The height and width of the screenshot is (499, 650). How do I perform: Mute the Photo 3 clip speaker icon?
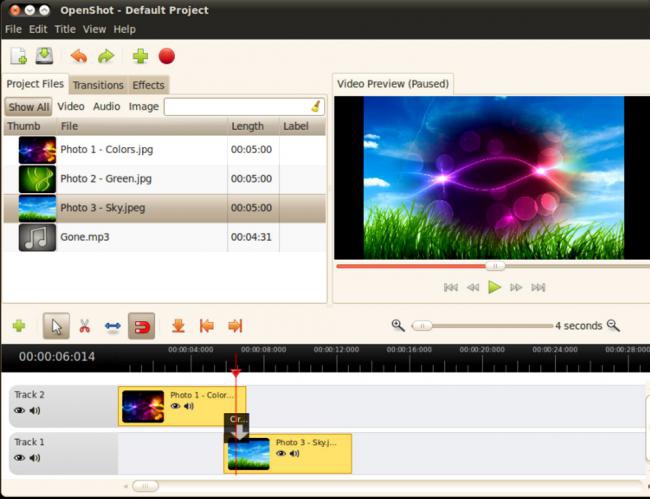coord(295,453)
